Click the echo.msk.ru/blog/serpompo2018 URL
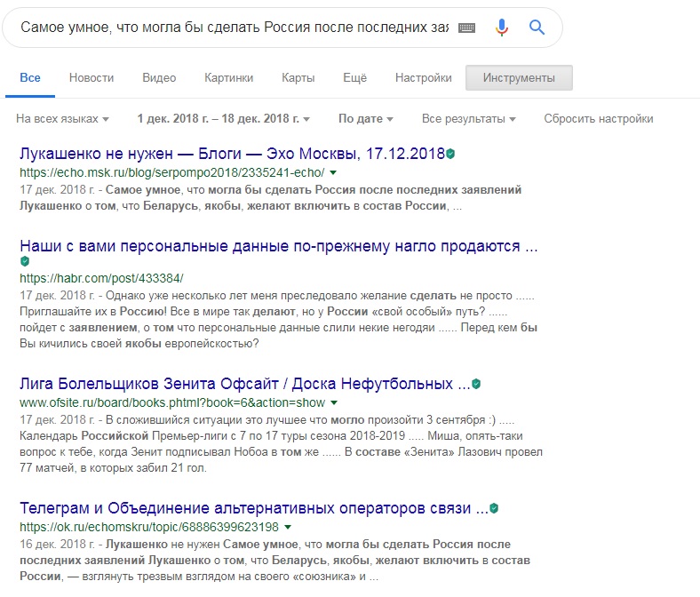 point(171,172)
